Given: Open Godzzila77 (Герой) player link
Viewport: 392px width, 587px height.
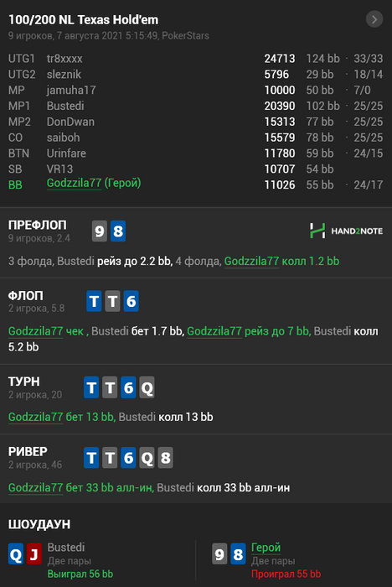Looking at the screenshot, I should click(94, 183).
